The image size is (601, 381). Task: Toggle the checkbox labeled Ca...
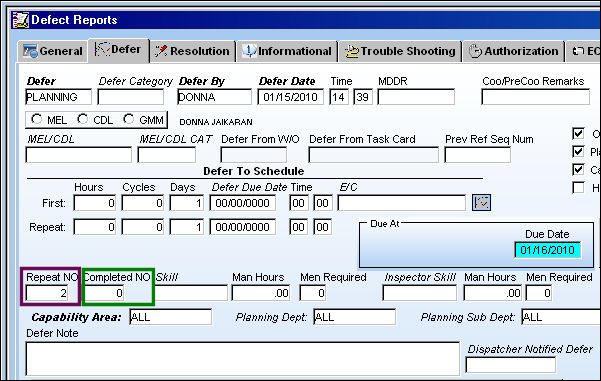point(578,169)
